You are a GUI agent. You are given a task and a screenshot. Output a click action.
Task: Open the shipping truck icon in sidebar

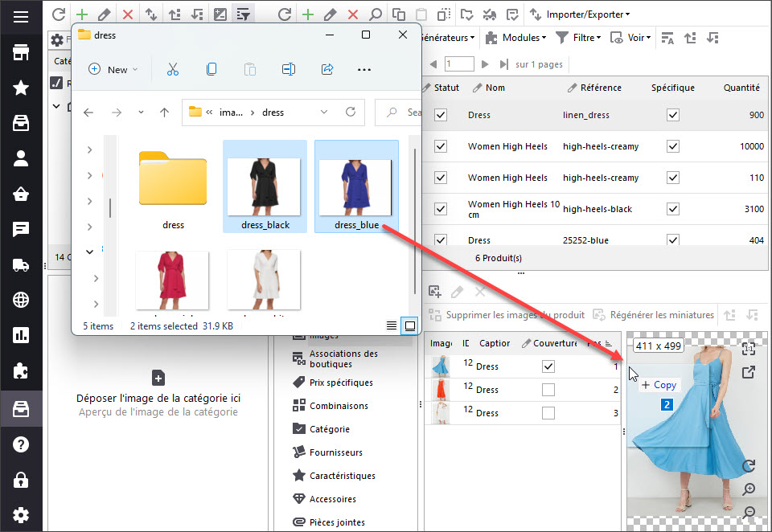tap(21, 264)
